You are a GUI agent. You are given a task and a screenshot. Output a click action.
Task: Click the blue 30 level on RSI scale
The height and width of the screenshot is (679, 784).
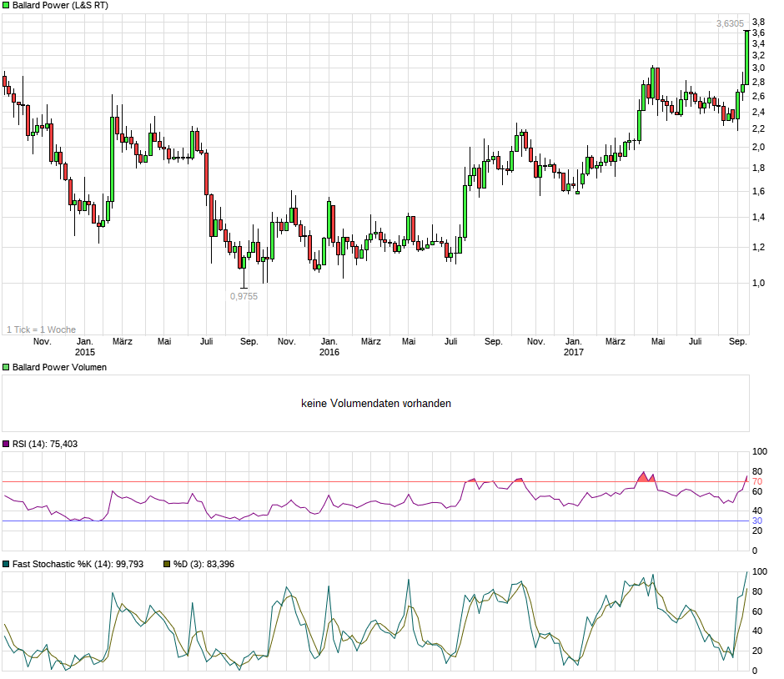coord(757,521)
